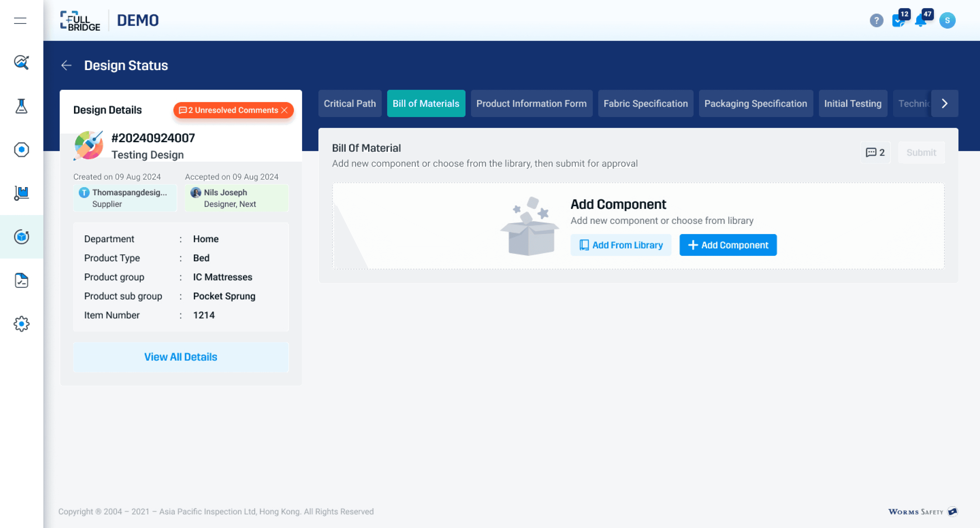Viewport: 980px width, 528px height.
Task: Go back using the Design Status arrow
Action: pos(66,65)
